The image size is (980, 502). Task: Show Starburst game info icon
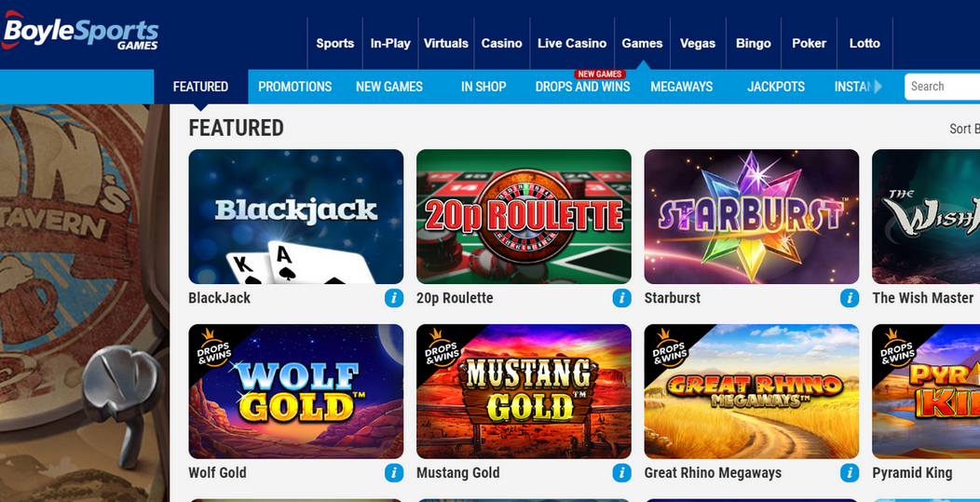coord(850,298)
